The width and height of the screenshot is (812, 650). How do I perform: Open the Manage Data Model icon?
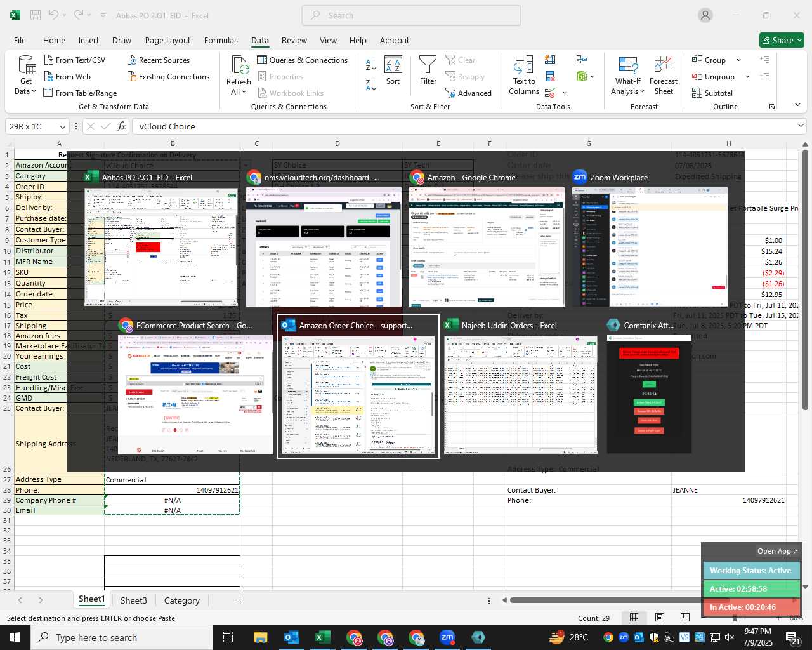(x=582, y=77)
